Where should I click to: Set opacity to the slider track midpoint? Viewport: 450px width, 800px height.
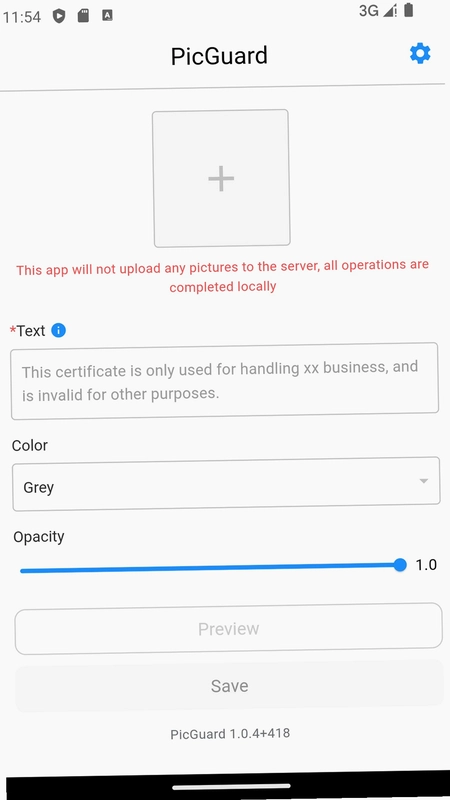[210, 568]
